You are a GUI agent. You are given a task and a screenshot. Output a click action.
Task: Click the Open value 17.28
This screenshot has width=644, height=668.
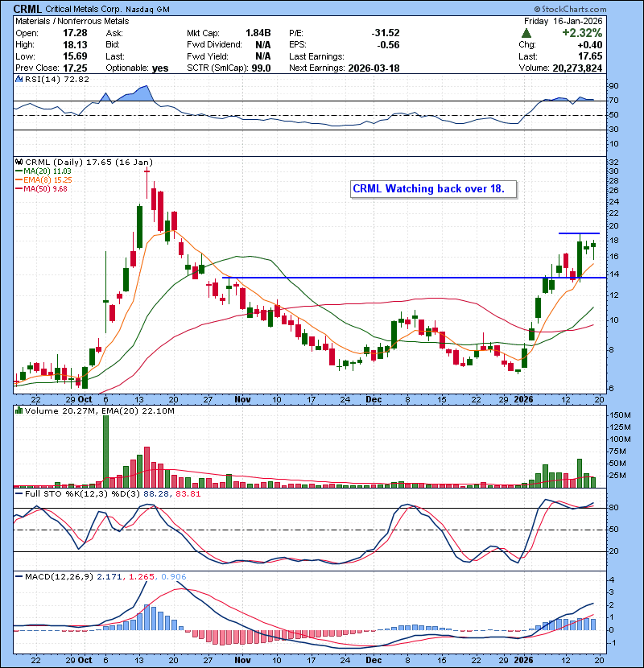click(x=75, y=33)
